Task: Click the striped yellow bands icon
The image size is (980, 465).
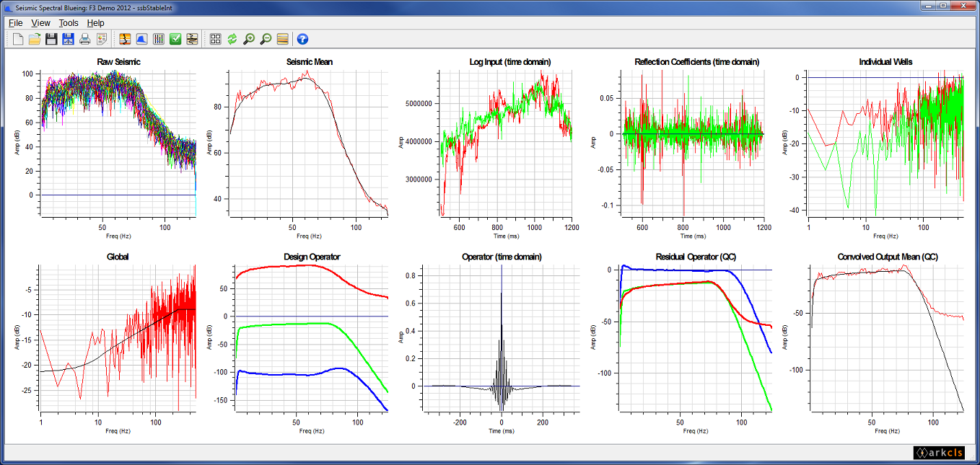Action: [x=283, y=39]
